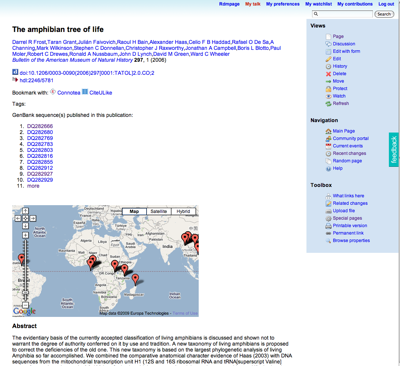The width and height of the screenshot is (400, 366).
Task: Return the map to last result button
Action: 25,218
